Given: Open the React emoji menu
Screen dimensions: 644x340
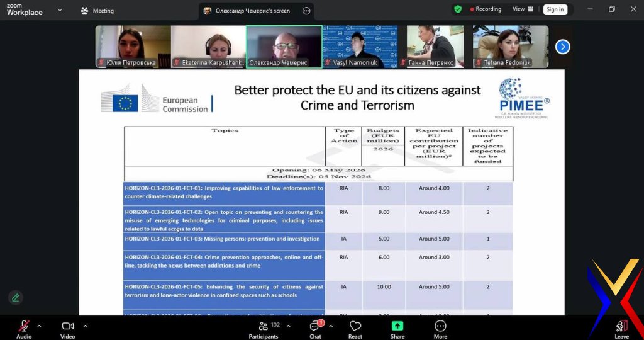Looking at the screenshot, I should click(355, 327).
